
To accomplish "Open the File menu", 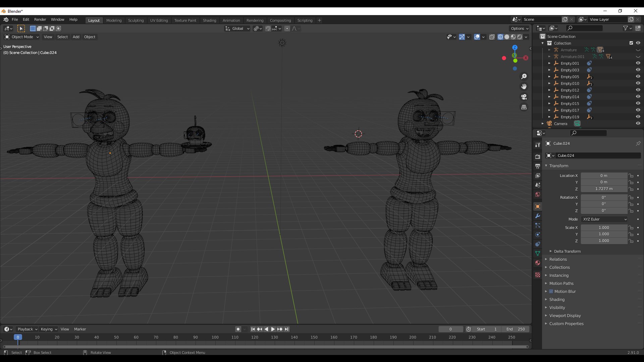I will [x=15, y=19].
